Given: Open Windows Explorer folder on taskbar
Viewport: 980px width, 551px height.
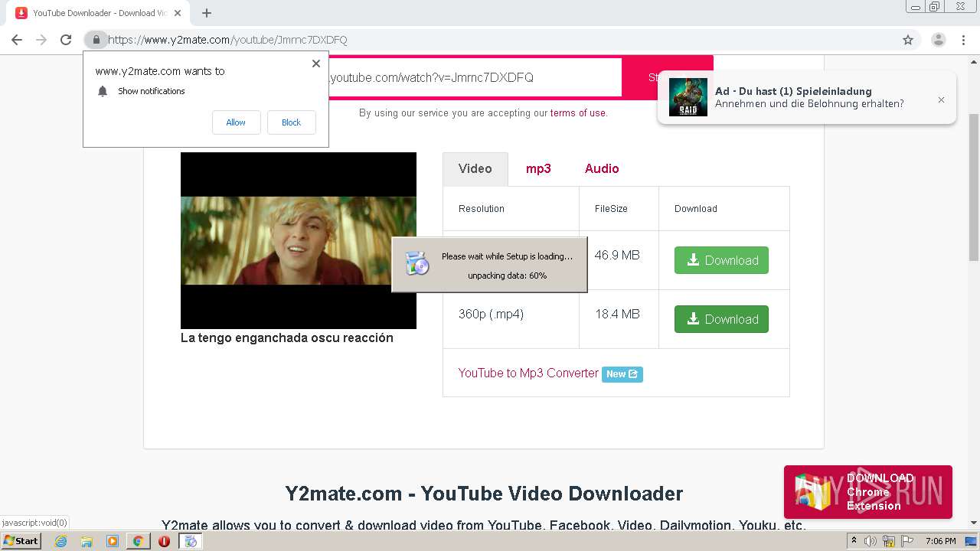Looking at the screenshot, I should [87, 541].
